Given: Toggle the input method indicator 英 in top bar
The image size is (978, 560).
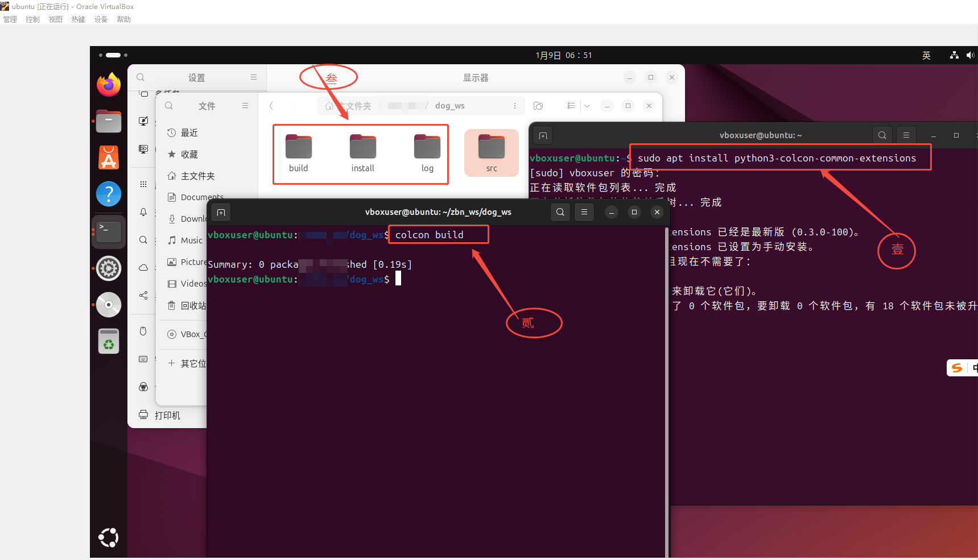Looking at the screenshot, I should coord(926,55).
